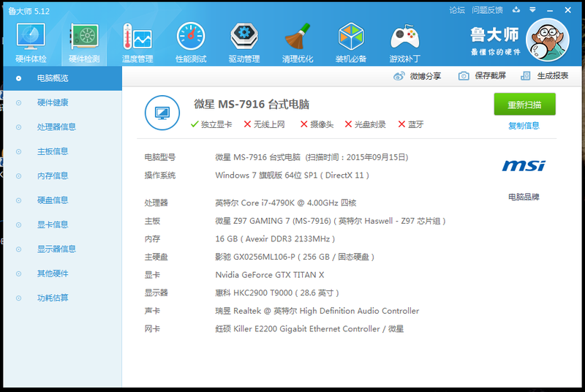This screenshot has width=585, height=392.
Task: Click the 无线上网 feature indicator
Action: (x=264, y=124)
